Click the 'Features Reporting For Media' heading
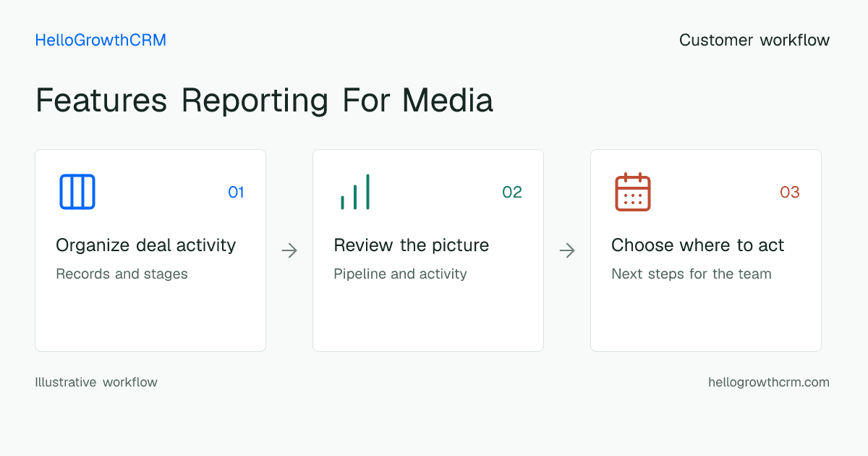868x456 pixels. click(x=264, y=100)
